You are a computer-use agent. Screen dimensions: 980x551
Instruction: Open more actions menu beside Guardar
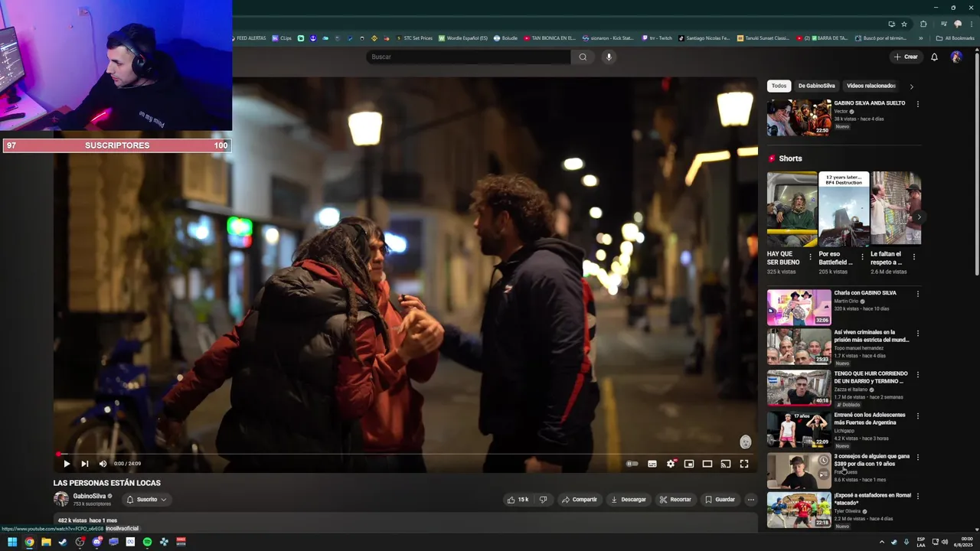[751, 500]
